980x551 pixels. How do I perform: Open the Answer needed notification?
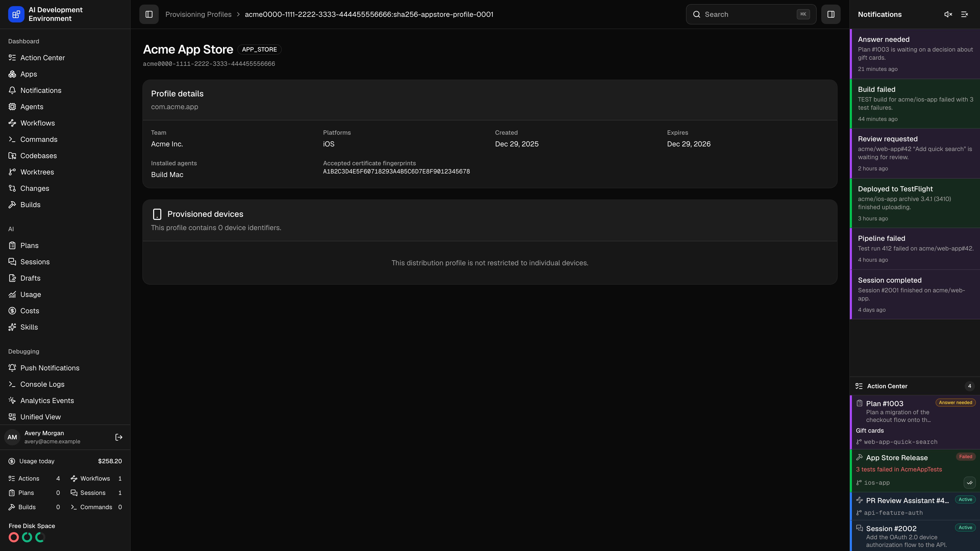(915, 54)
